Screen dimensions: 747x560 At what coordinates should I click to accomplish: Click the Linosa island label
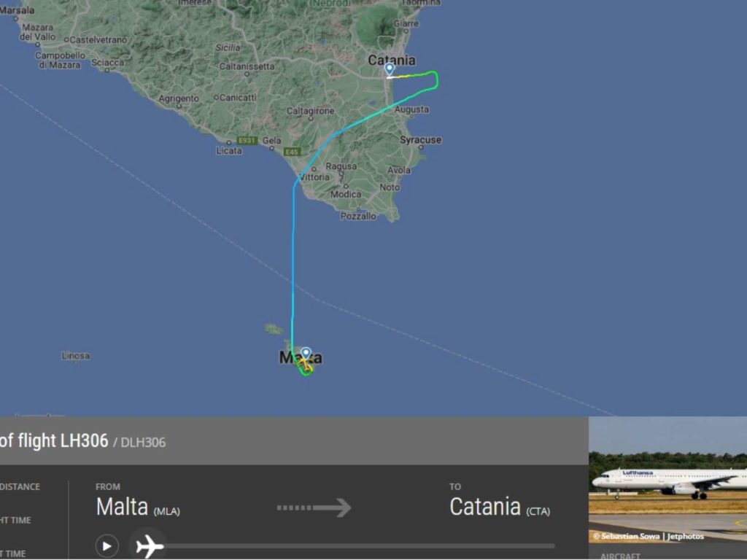[75, 356]
